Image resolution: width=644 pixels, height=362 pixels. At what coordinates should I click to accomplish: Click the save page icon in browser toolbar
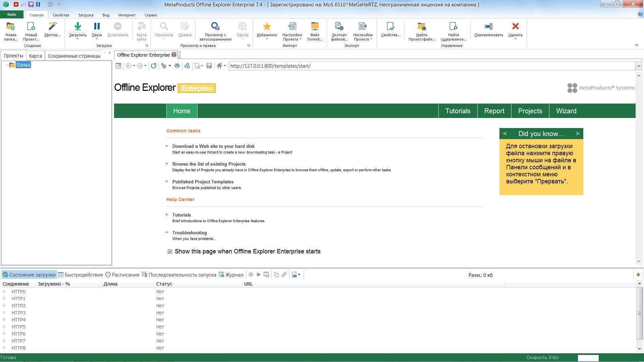[209, 66]
